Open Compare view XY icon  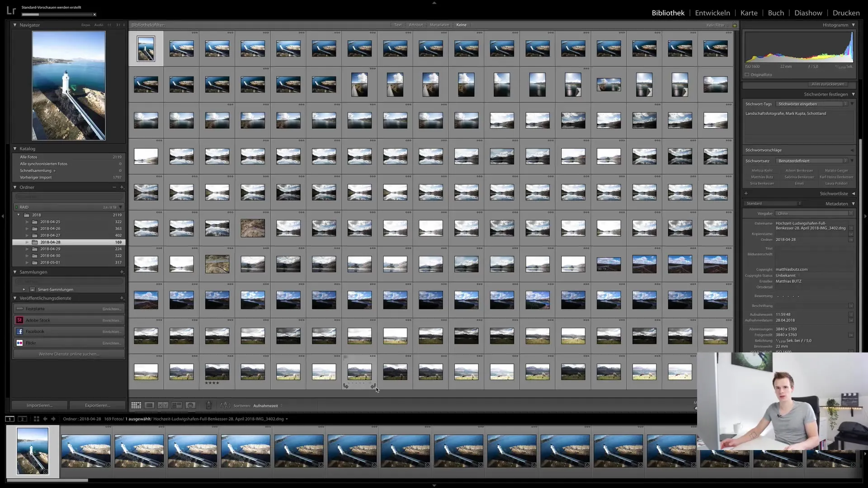click(x=163, y=405)
